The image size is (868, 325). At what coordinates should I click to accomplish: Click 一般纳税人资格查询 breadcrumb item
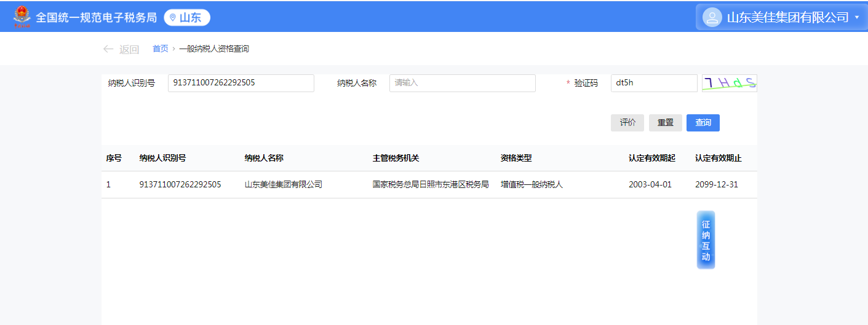point(214,49)
